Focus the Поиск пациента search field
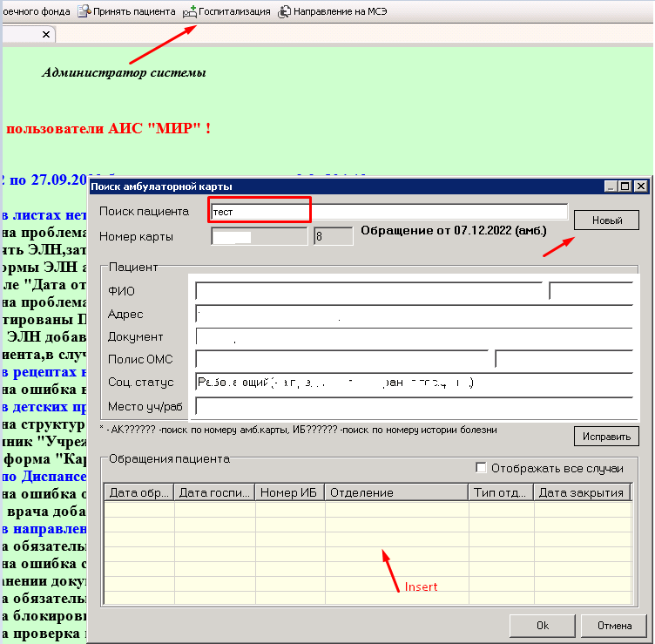This screenshot has width=655, height=644. coord(389,212)
